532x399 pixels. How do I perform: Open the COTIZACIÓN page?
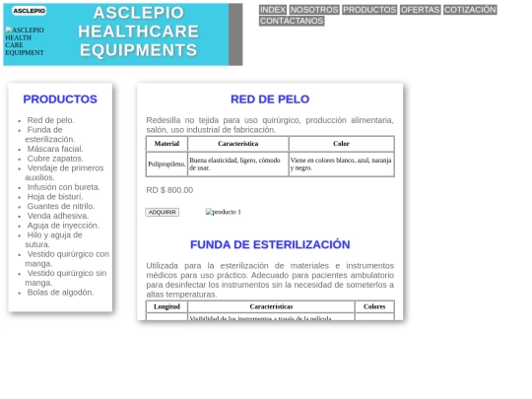[x=470, y=10]
